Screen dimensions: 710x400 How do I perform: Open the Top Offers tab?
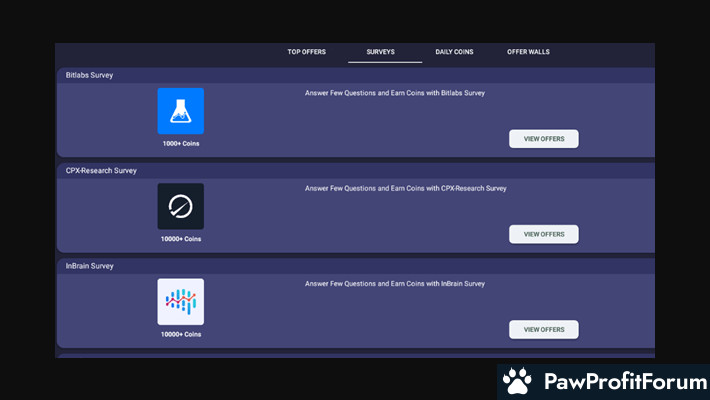pyautogui.click(x=307, y=52)
